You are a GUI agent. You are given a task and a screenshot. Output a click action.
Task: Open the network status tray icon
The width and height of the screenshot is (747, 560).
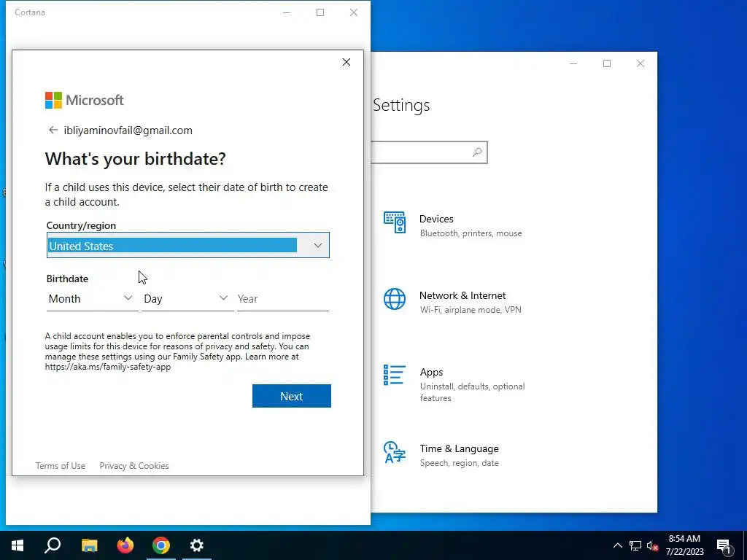point(635,545)
